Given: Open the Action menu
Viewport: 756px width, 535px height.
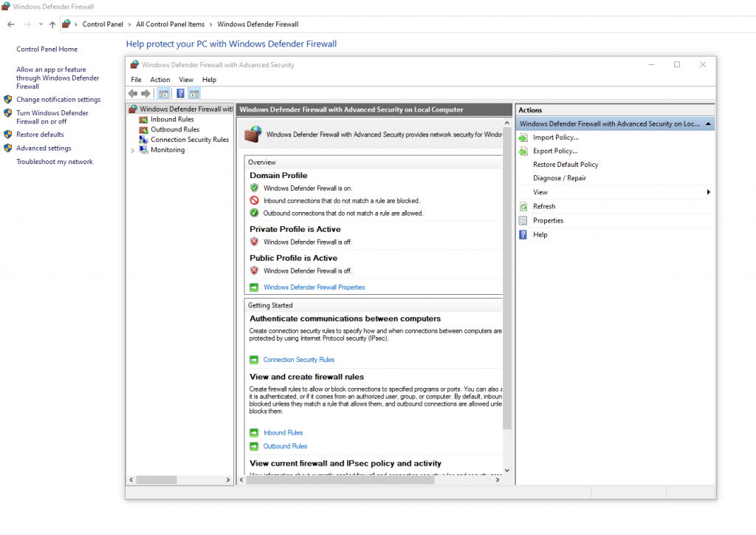Looking at the screenshot, I should coord(159,79).
